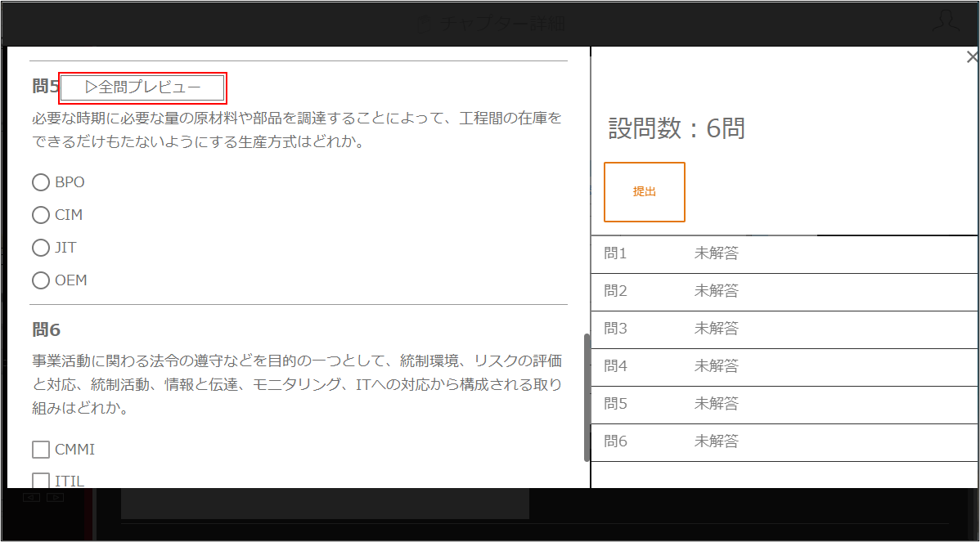Click the question list vertical scrollbar
Viewport: 980px width, 542px height.
[x=587, y=398]
